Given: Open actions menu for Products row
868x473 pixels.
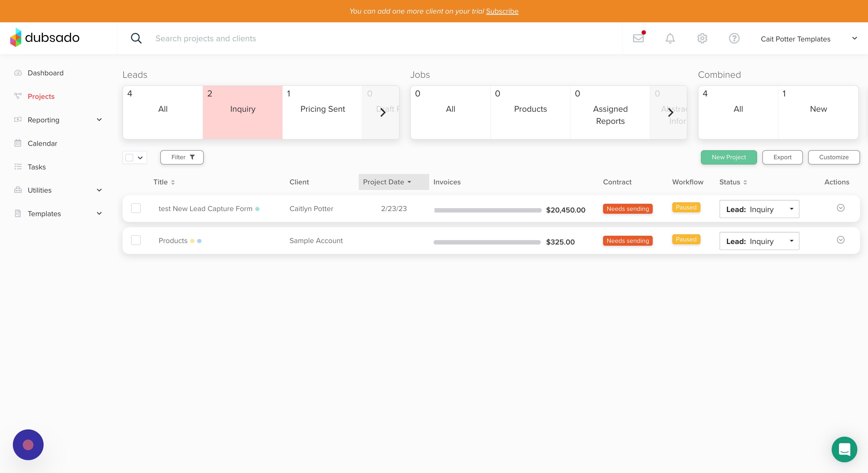Looking at the screenshot, I should pyautogui.click(x=840, y=240).
